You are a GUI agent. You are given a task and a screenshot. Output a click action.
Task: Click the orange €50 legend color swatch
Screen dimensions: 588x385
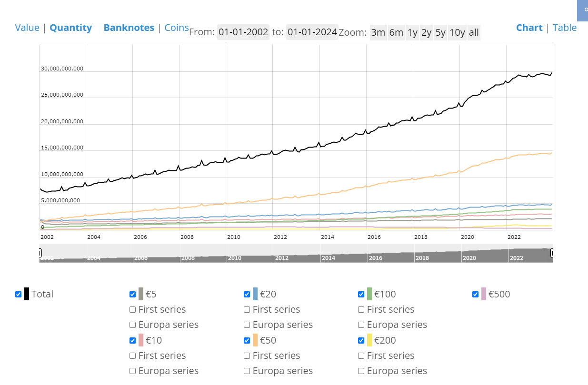(255, 340)
